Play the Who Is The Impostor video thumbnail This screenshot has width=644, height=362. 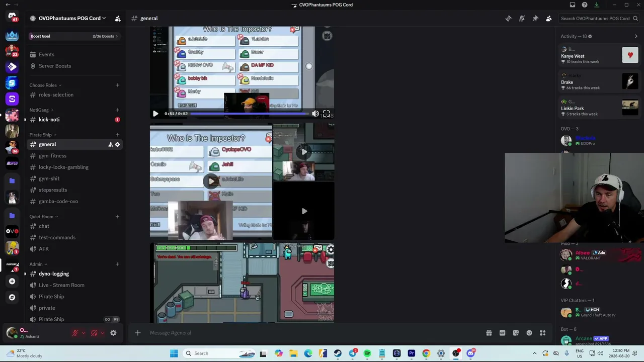pyautogui.click(x=211, y=181)
